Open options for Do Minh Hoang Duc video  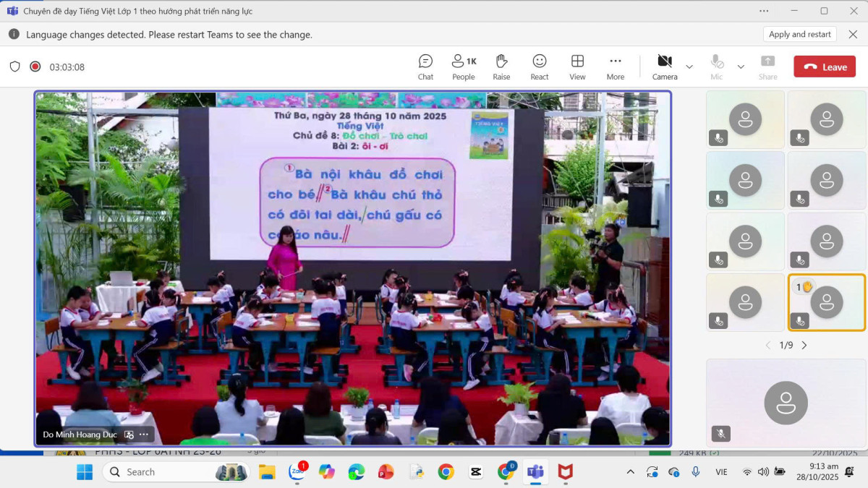click(x=144, y=435)
